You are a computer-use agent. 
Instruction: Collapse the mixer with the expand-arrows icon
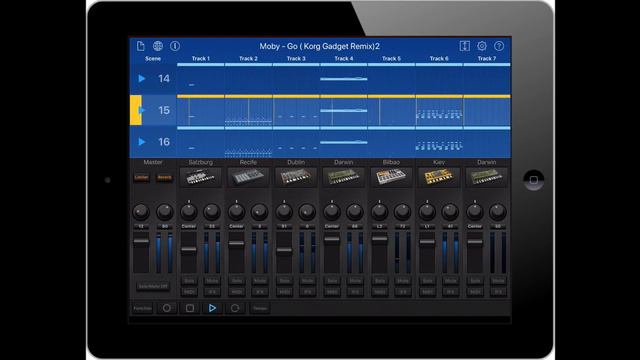(464, 46)
